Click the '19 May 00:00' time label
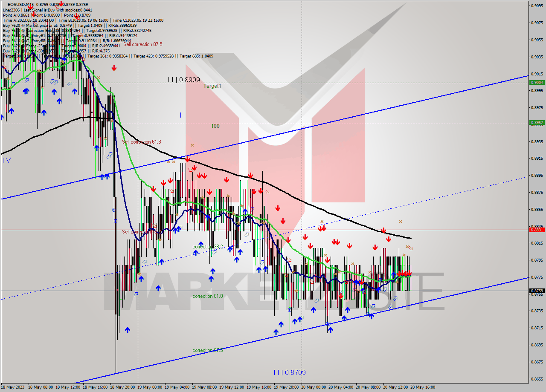 (x=150, y=387)
